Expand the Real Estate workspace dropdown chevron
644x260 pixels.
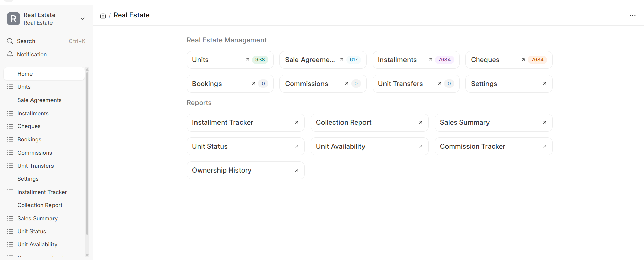point(82,19)
